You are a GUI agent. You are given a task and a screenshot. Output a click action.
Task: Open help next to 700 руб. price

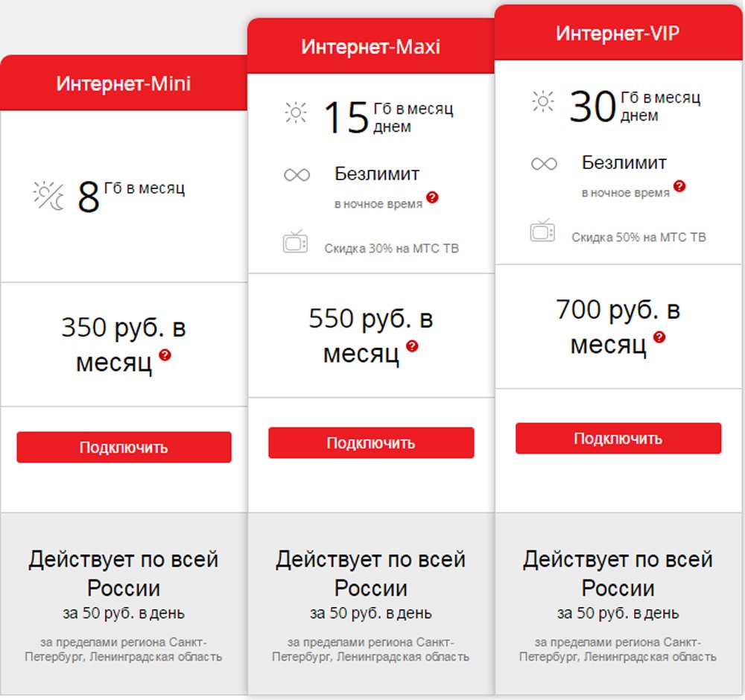tap(659, 337)
